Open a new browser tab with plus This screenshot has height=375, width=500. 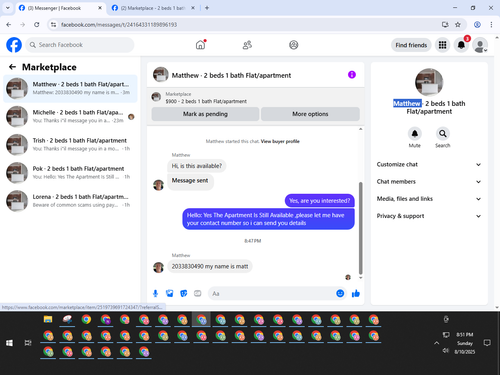click(x=207, y=8)
